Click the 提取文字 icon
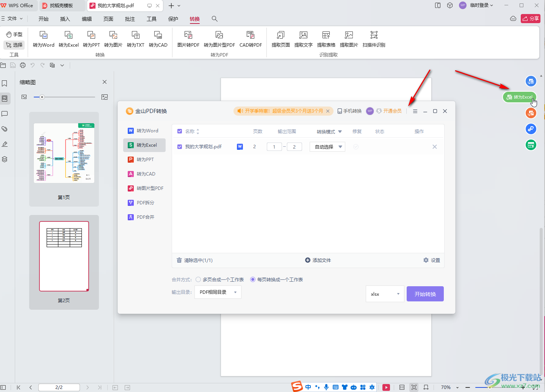This screenshot has width=545, height=392. click(x=303, y=39)
